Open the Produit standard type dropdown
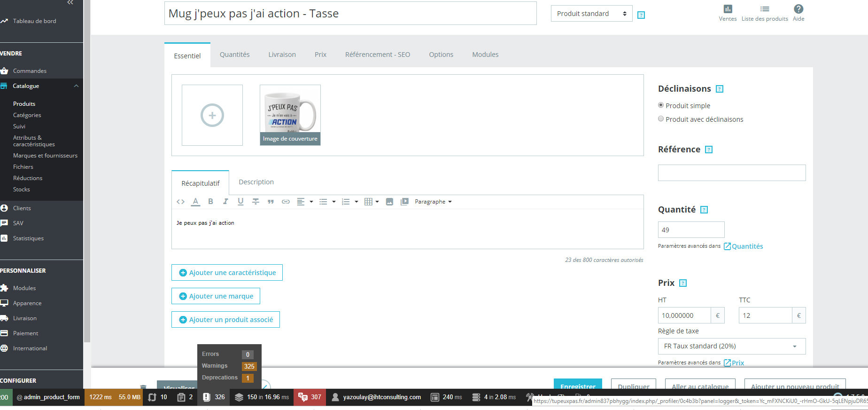 pyautogui.click(x=591, y=14)
